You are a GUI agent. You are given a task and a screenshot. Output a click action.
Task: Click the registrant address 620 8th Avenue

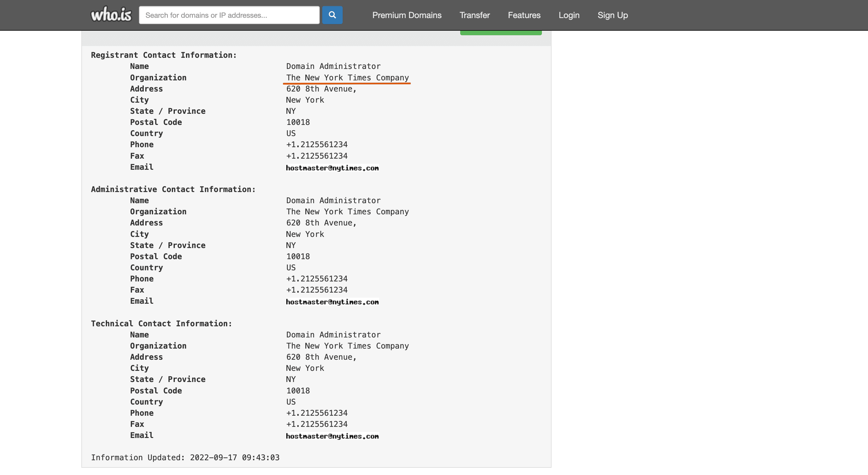click(321, 88)
